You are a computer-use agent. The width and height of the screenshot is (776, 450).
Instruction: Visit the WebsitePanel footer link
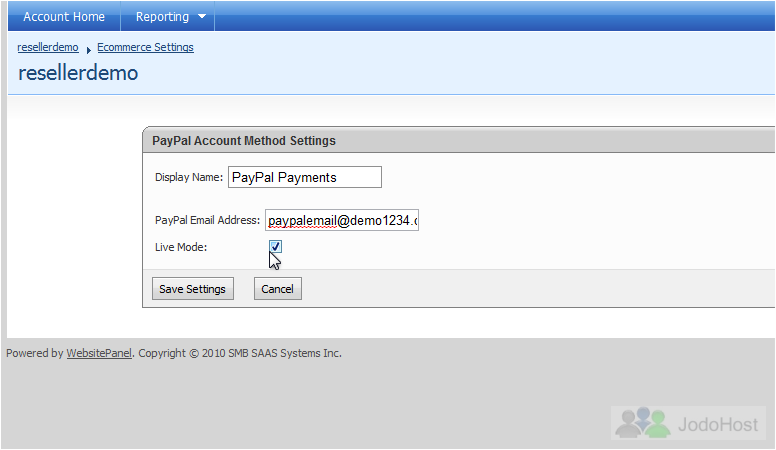(99, 353)
